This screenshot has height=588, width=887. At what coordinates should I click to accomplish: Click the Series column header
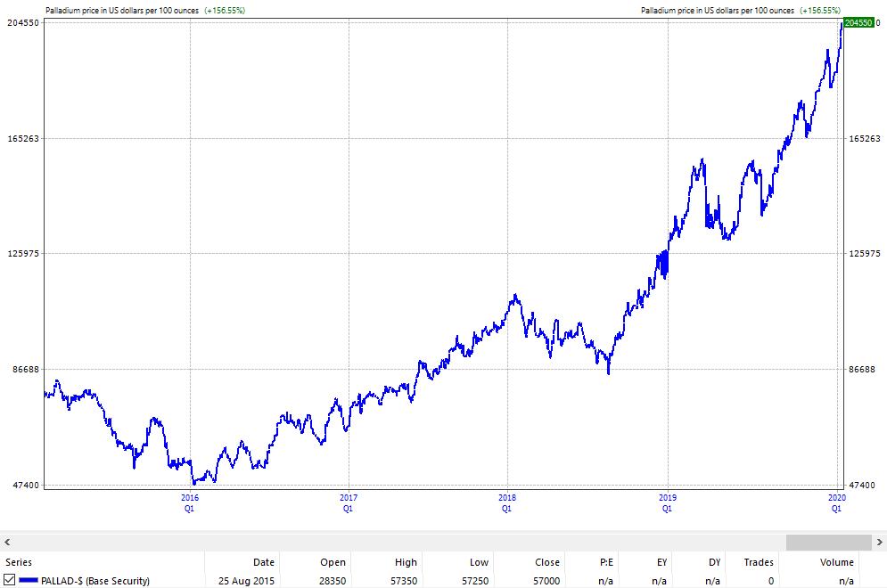(19, 562)
